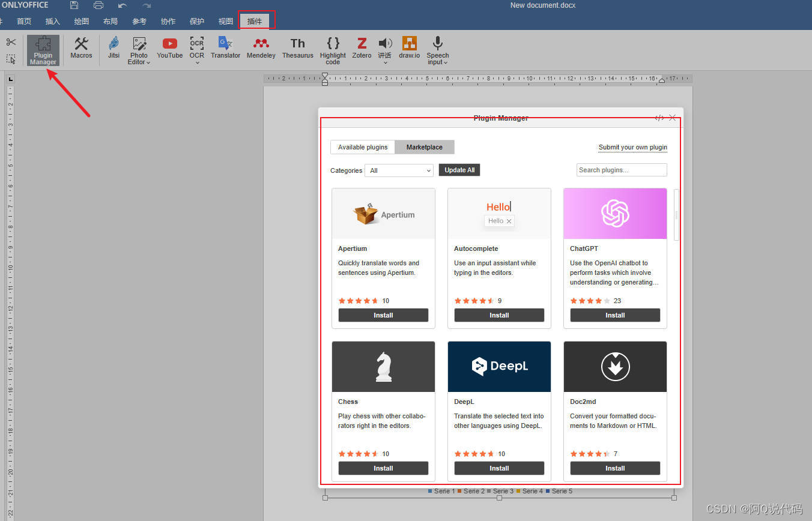Click the Apertium star rating
This screenshot has height=521, width=812.
pyautogui.click(x=359, y=301)
